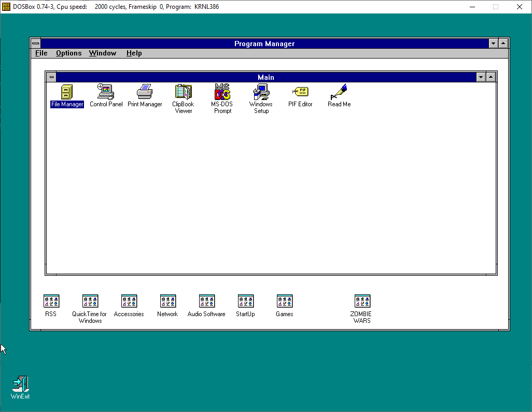Open the Read Me document
Viewport: 532px width, 412px height.
click(338, 92)
